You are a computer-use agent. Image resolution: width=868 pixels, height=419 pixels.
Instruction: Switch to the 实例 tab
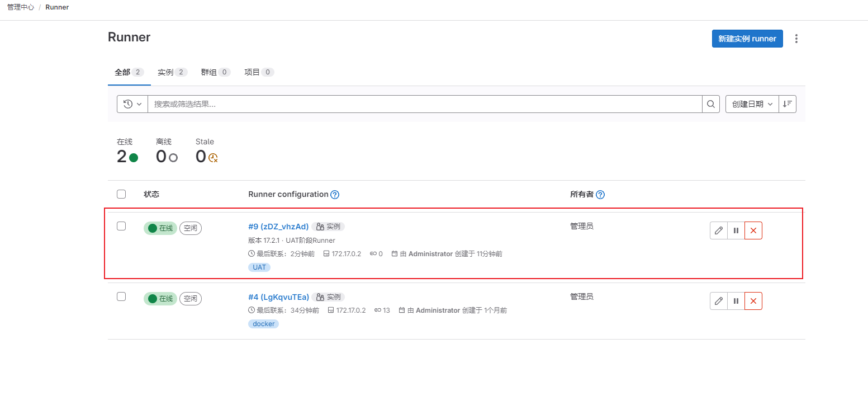[172, 72]
